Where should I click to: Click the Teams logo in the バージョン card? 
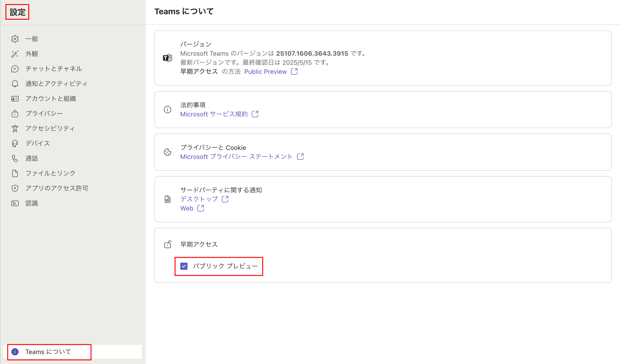[168, 58]
